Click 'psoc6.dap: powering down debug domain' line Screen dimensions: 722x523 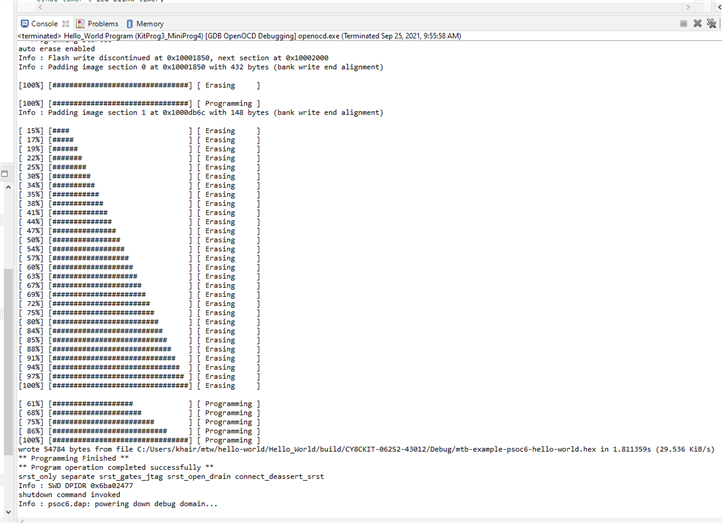click(x=118, y=504)
